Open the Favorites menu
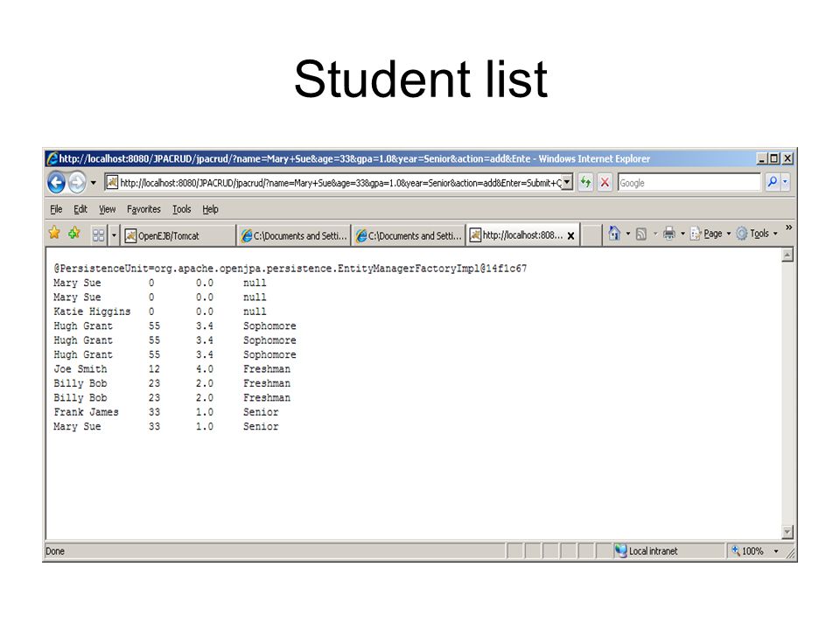 click(x=143, y=209)
